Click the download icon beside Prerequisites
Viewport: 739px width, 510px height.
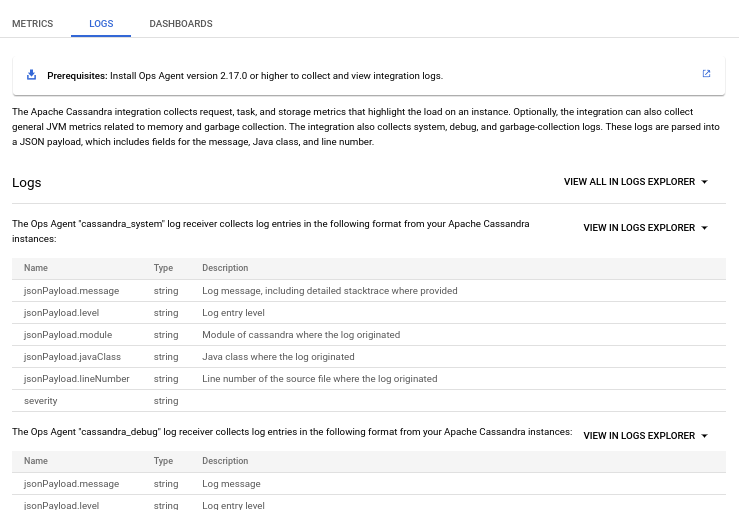tap(31, 75)
